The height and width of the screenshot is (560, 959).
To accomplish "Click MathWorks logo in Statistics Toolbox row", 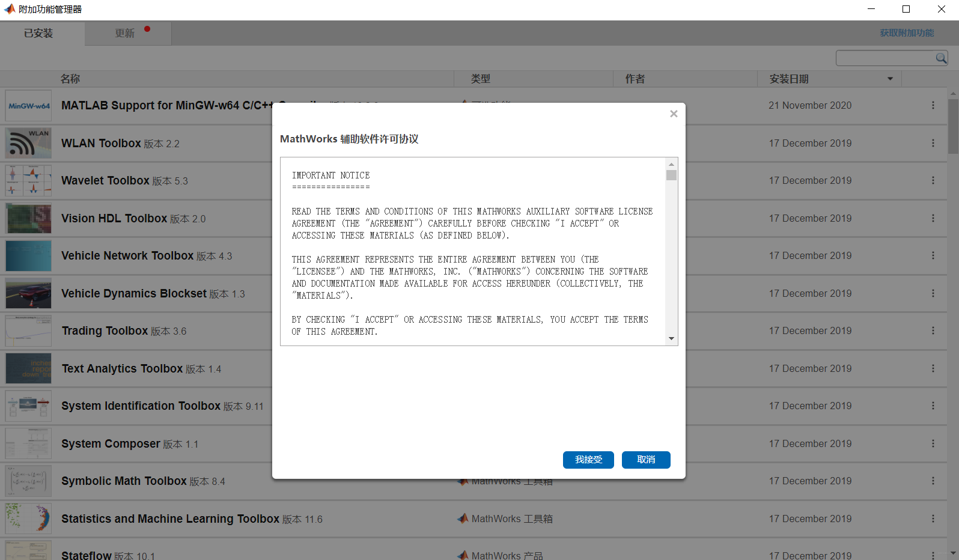I will 463,518.
